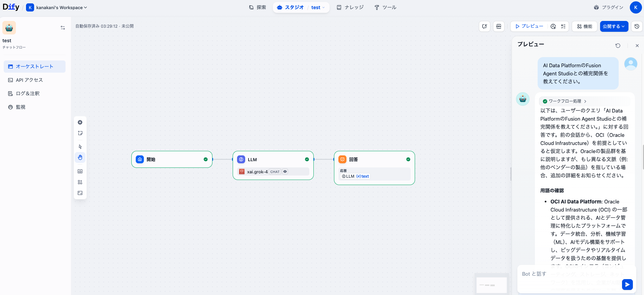Expand the test app dropdown in スタジオ

point(318,7)
